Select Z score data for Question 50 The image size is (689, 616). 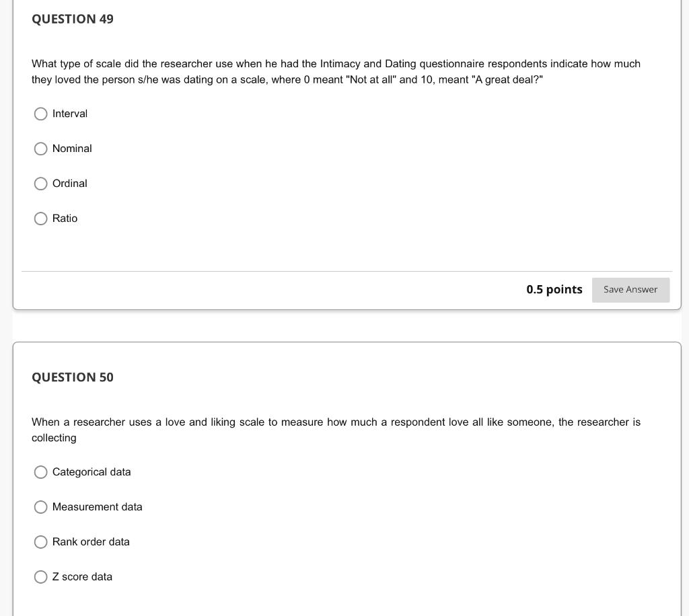[x=40, y=577]
